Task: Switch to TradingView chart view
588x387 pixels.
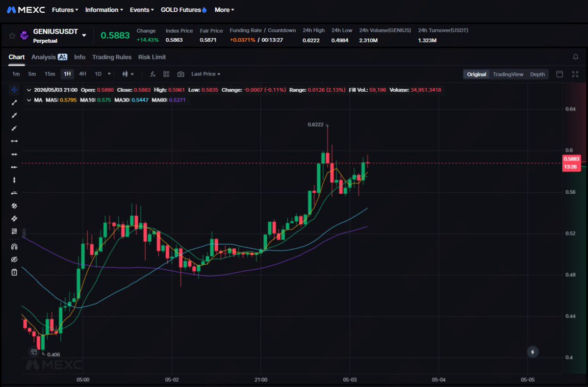Action: pos(508,74)
